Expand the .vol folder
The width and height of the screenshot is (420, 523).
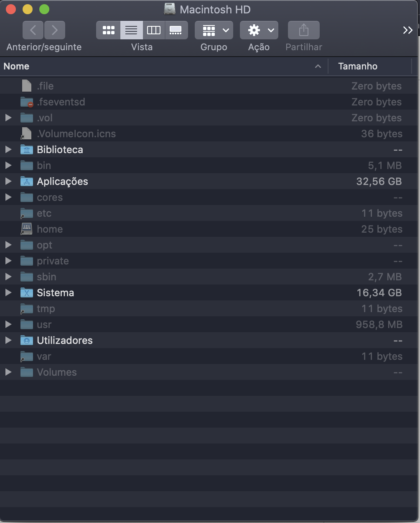[8, 118]
